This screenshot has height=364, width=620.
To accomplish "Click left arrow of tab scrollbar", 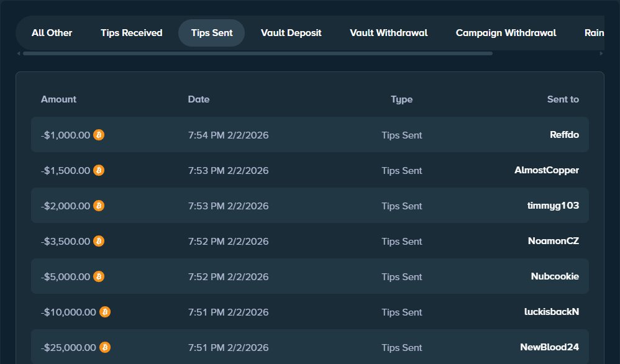I will 19,53.
